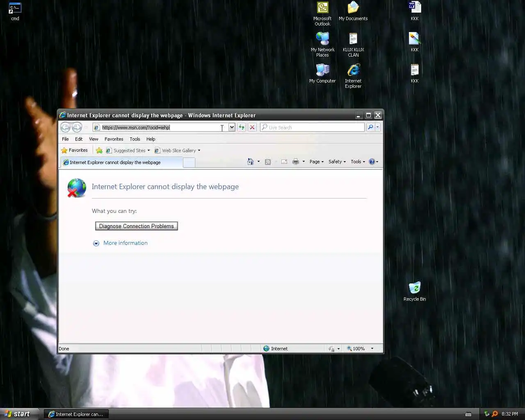Open the Favorites menu in menu bar
The width and height of the screenshot is (525, 420).
tap(114, 139)
